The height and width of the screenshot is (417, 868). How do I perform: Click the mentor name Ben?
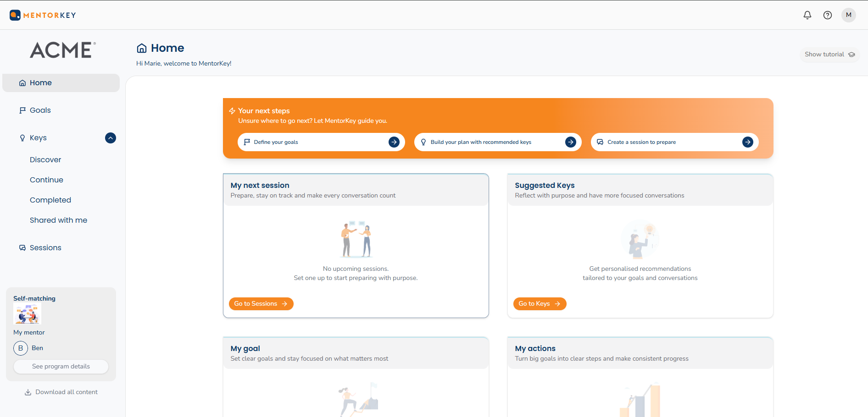pyautogui.click(x=37, y=348)
